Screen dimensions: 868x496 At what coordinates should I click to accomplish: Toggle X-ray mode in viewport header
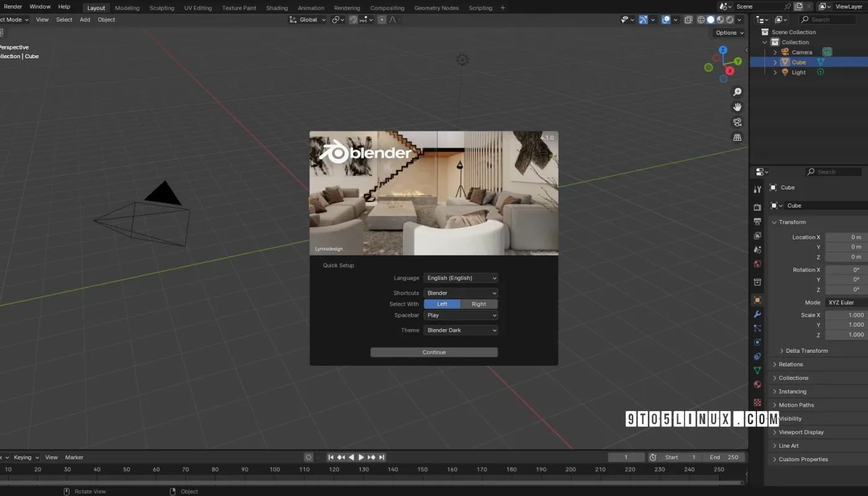point(688,20)
